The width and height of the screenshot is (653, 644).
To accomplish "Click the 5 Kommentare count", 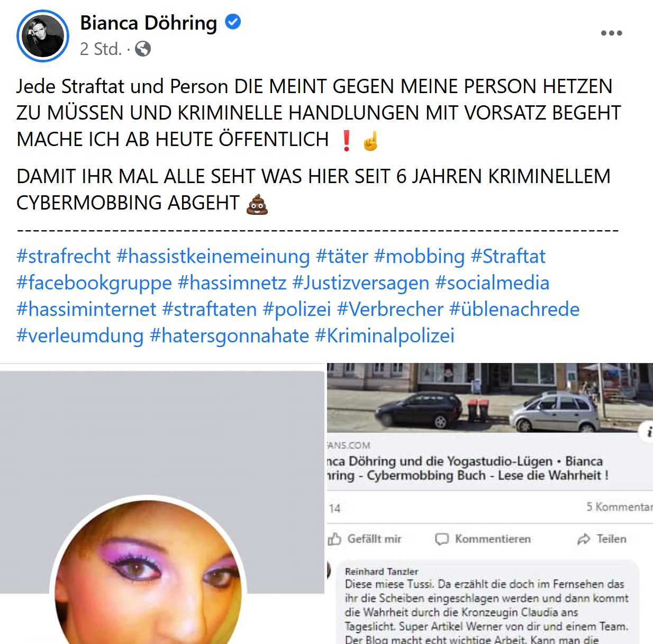I will click(x=619, y=507).
